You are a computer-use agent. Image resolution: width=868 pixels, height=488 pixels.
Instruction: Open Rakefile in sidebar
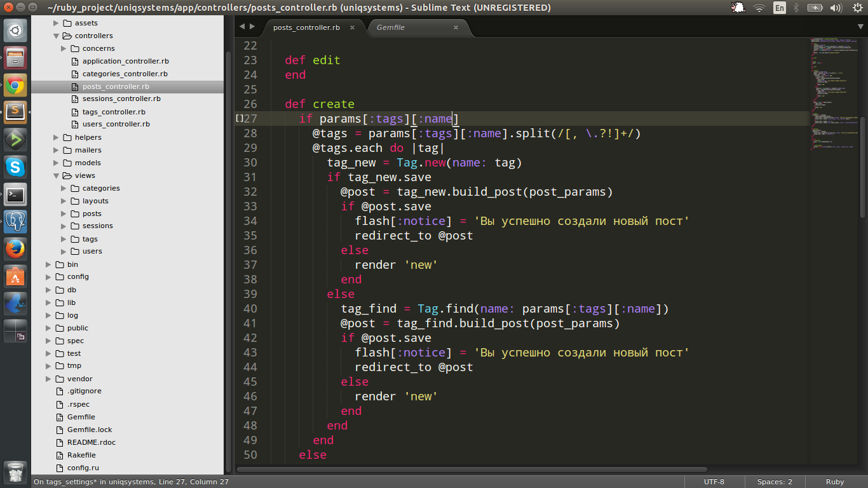tap(81, 455)
